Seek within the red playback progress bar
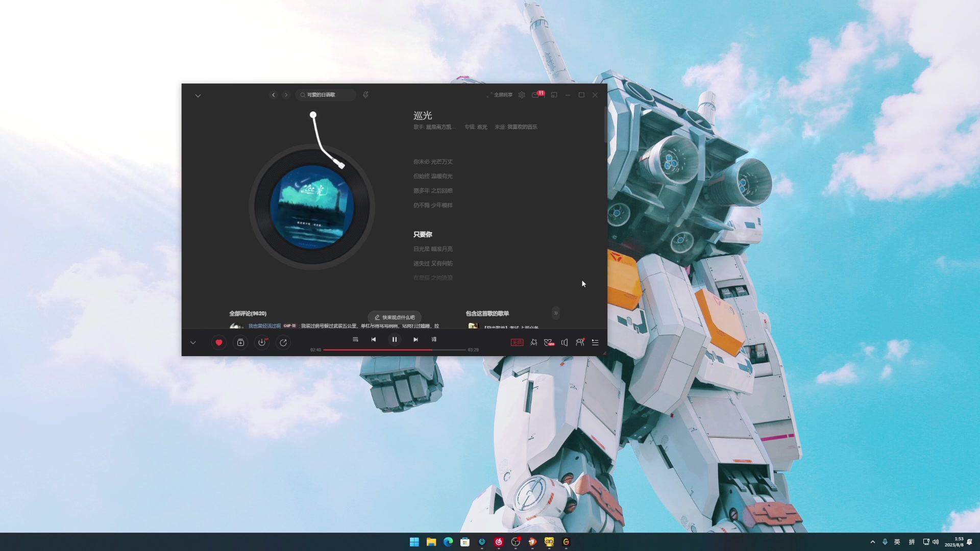 (394, 350)
